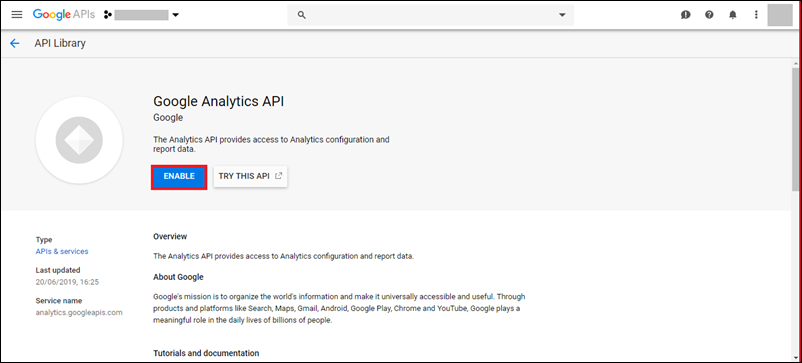Click the About Google heading
This screenshot has width=802, height=363.
click(x=179, y=277)
